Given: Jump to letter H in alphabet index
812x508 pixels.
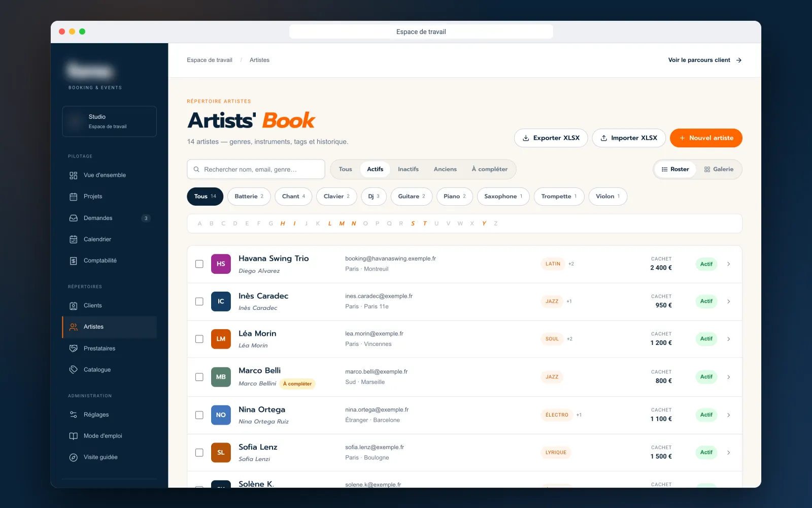Looking at the screenshot, I should [283, 224].
